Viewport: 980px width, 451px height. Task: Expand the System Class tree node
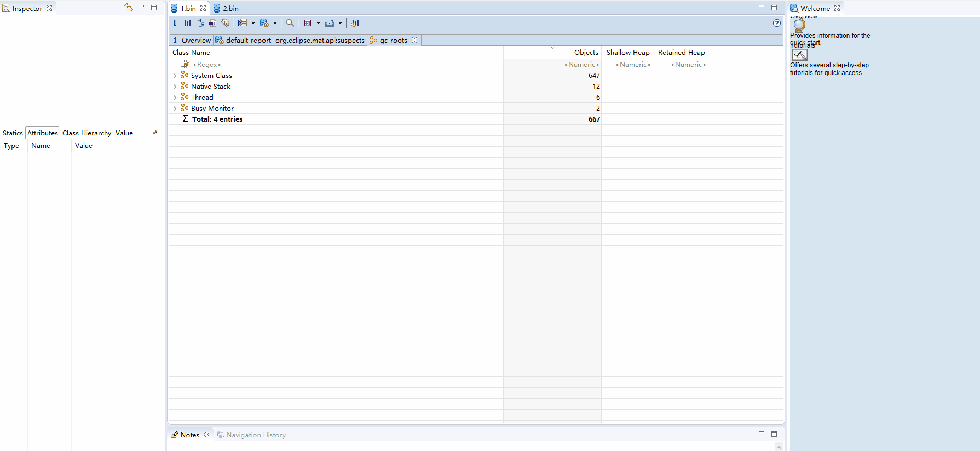point(175,76)
